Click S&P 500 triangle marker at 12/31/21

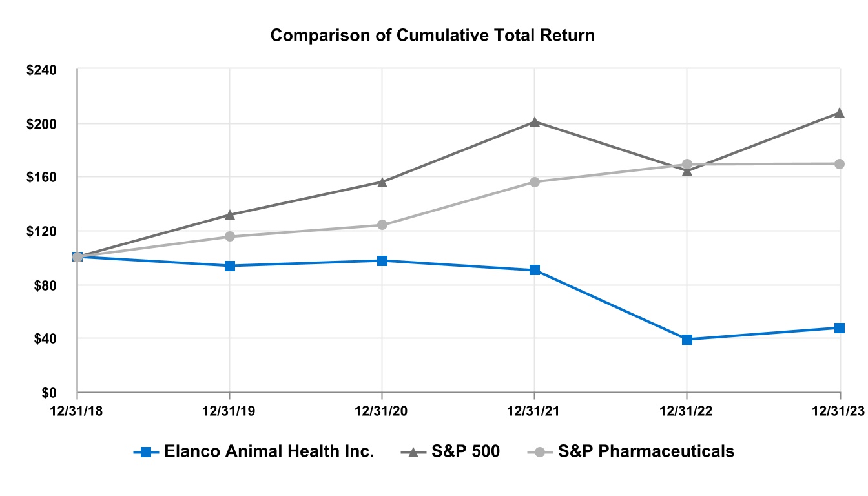point(535,121)
